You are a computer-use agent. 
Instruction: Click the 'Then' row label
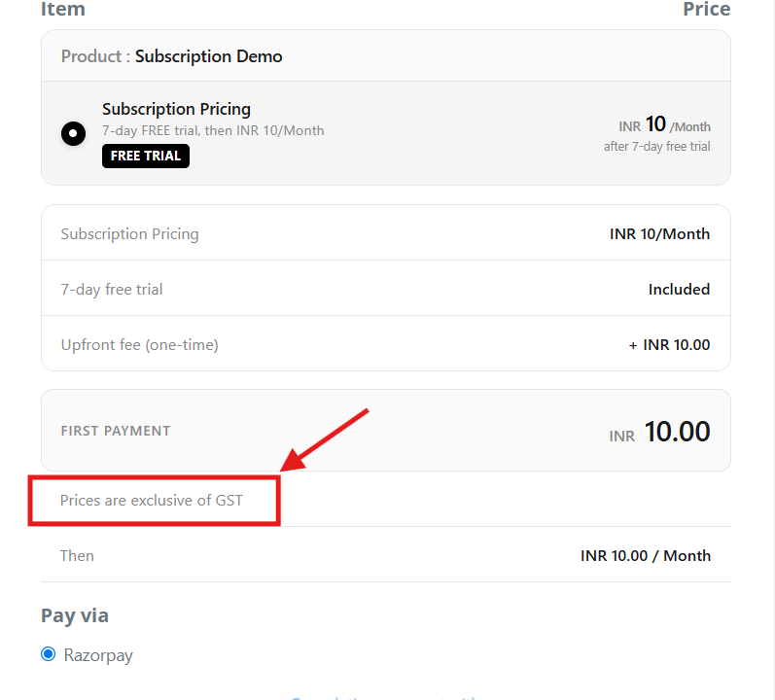point(77,556)
